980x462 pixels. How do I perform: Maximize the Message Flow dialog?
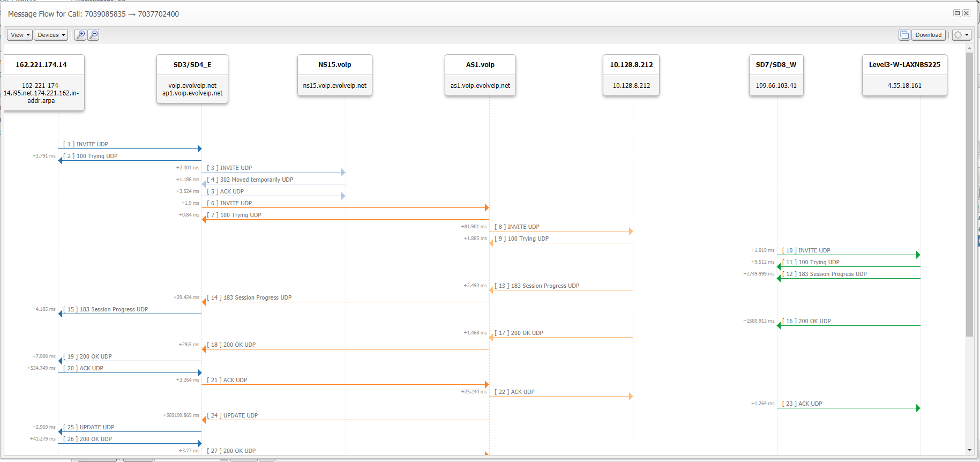tap(957, 13)
